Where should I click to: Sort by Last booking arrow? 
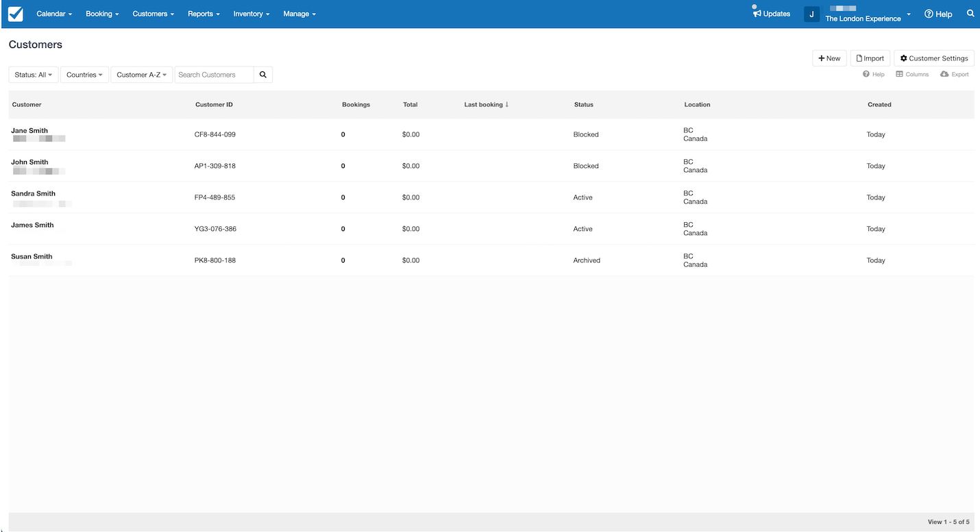tap(507, 105)
